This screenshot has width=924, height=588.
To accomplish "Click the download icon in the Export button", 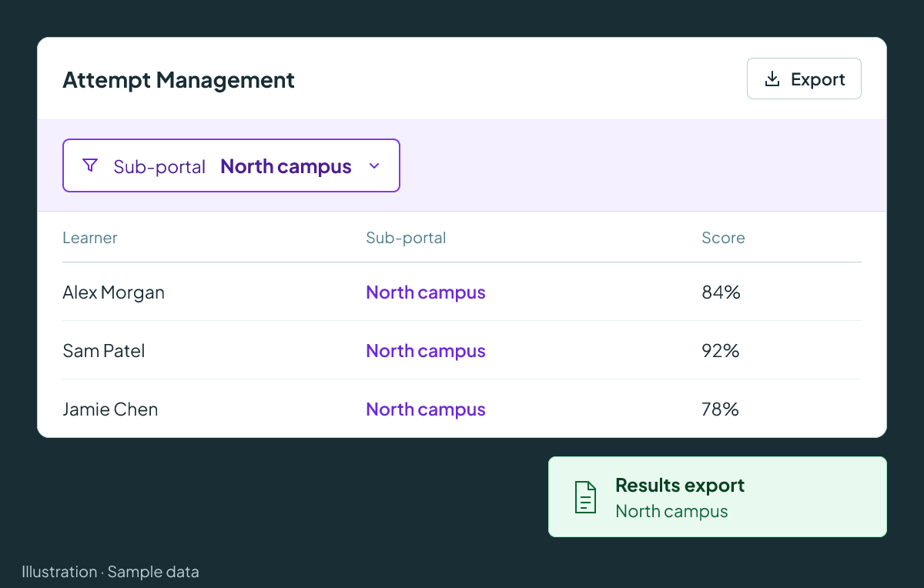I will coord(772,79).
